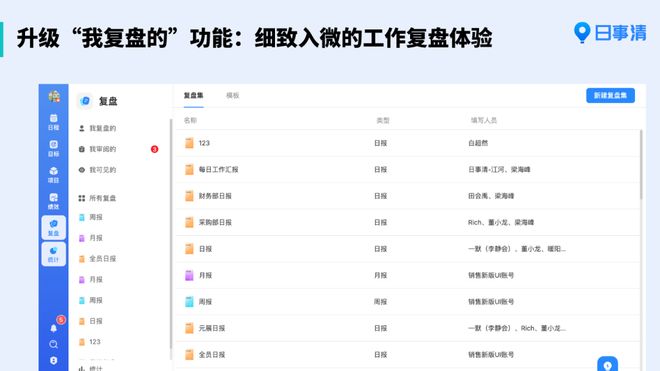
Task: Click the floating blue pin button at bottom right
Action: 607,364
